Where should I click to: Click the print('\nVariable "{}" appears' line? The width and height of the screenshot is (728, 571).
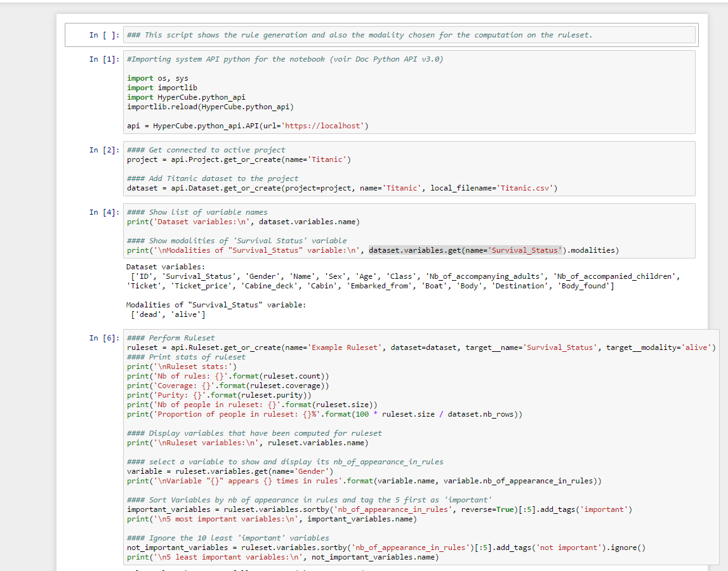364,481
